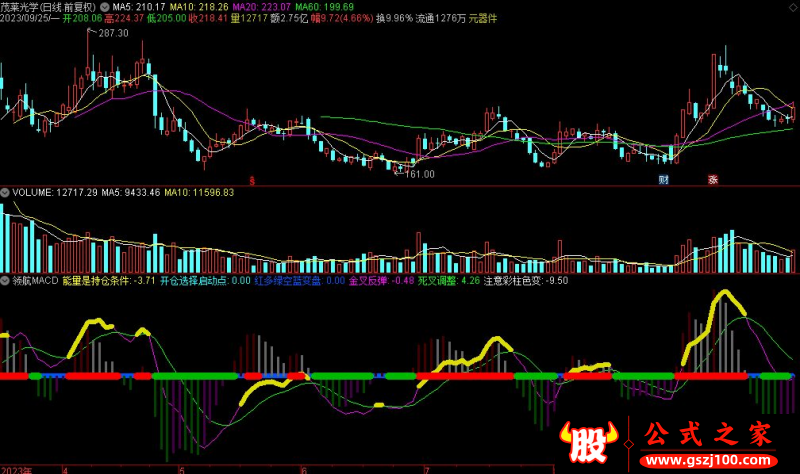Click the high price 高224.37
The width and height of the screenshot is (800, 474).
124,19
